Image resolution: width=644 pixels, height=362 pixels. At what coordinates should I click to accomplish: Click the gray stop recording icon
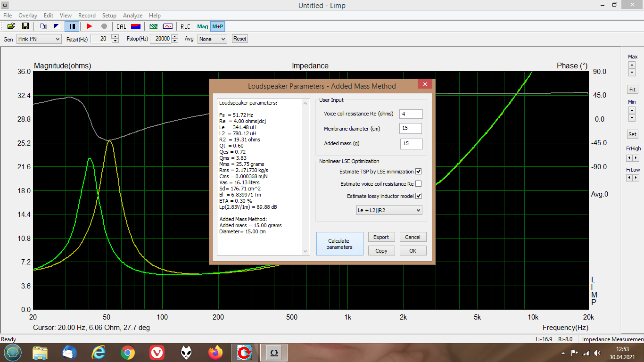tap(104, 26)
